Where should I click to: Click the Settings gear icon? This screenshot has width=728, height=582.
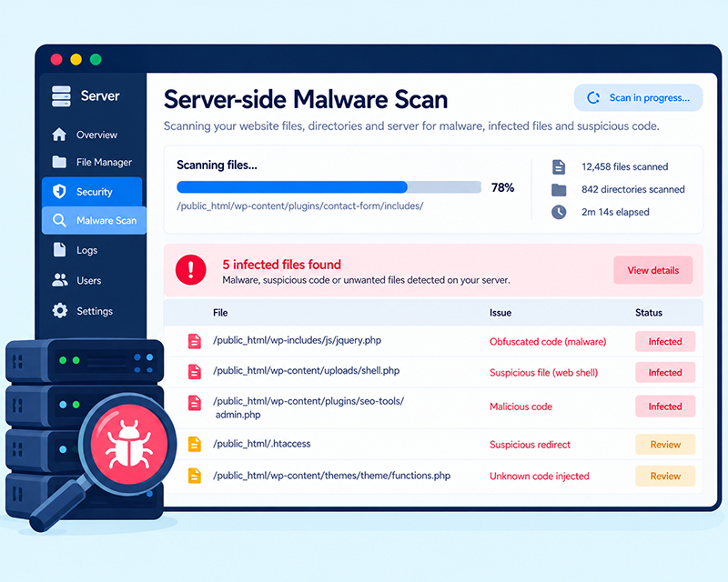click(59, 310)
